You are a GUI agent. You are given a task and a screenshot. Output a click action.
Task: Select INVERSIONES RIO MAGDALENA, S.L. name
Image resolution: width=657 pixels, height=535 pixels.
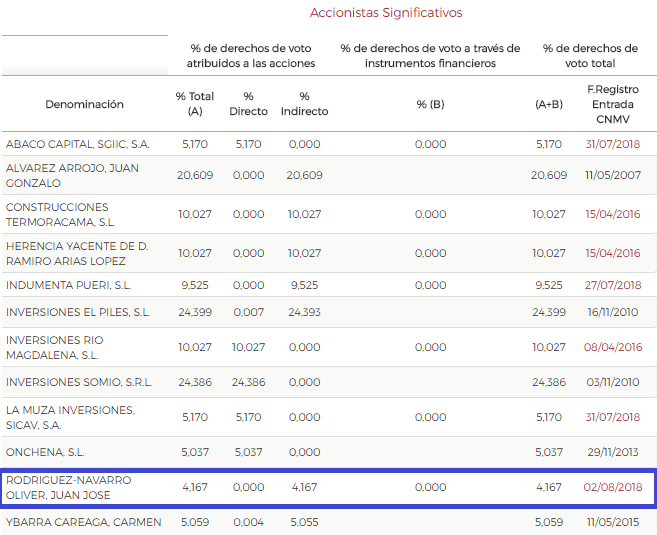click(54, 348)
